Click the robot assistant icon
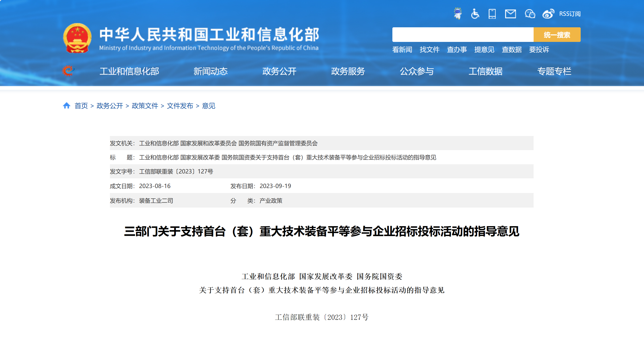This screenshot has height=337, width=644. tap(458, 13)
